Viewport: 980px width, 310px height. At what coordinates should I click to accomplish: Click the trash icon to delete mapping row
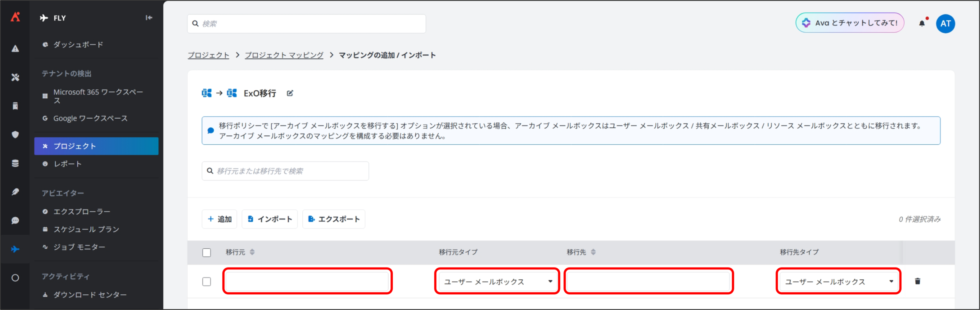click(x=917, y=281)
